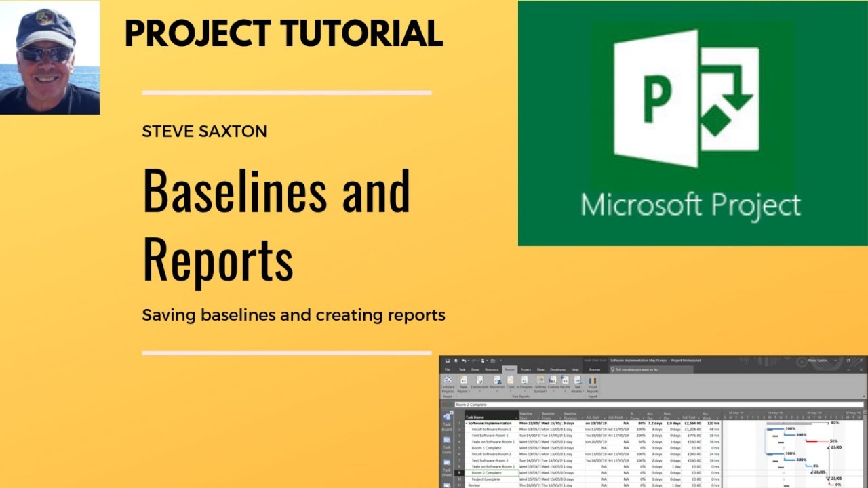Open the Baseline Duration column dropdown

tap(583, 418)
